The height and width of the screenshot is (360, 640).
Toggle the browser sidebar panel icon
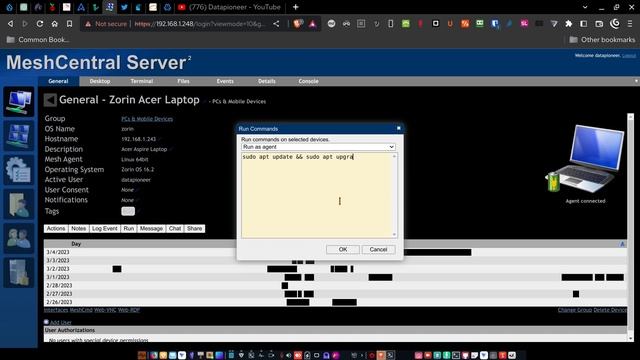(x=584, y=24)
